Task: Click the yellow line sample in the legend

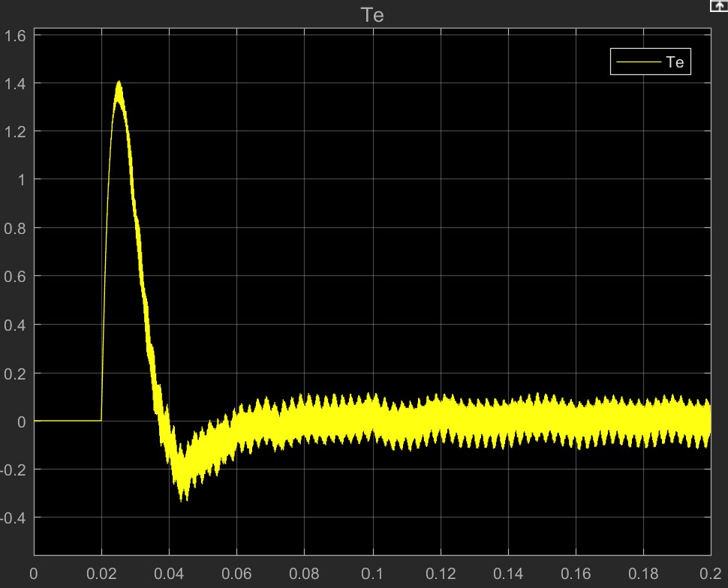Action: click(639, 61)
